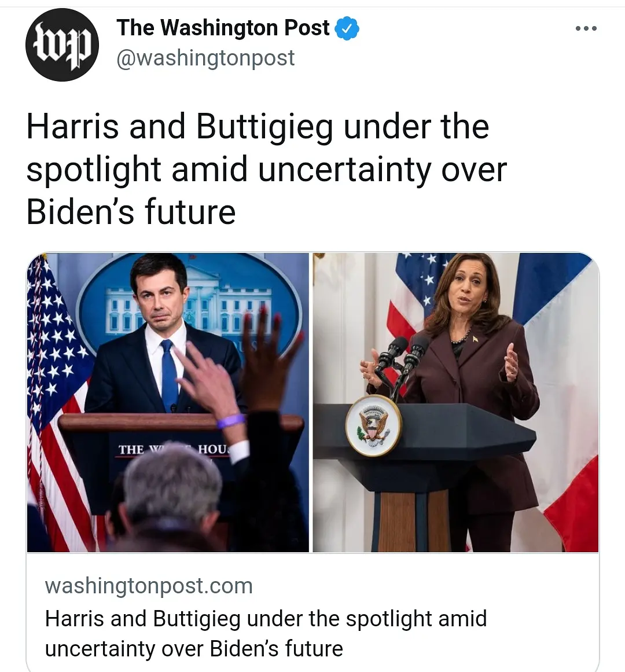Open The Washington Post display name

point(223,28)
